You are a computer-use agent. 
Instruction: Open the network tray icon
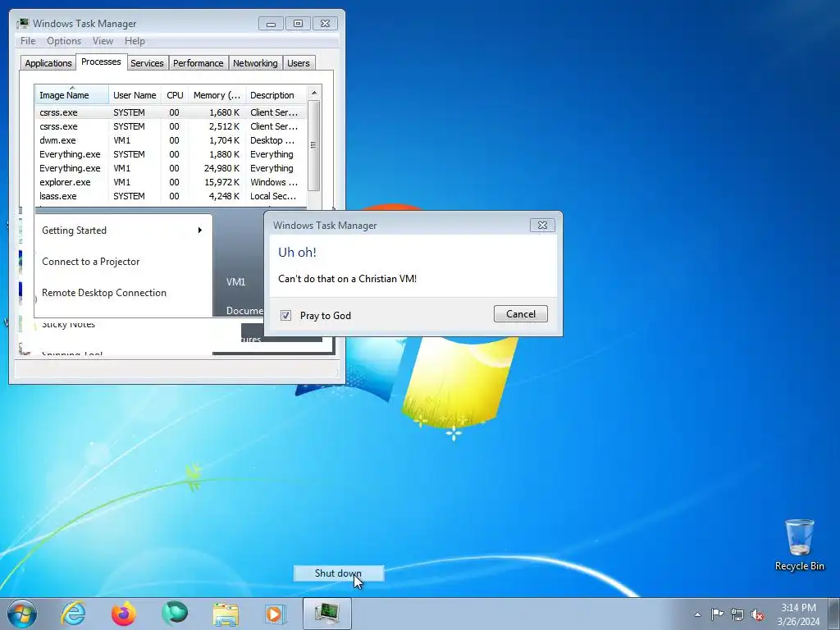click(737, 614)
